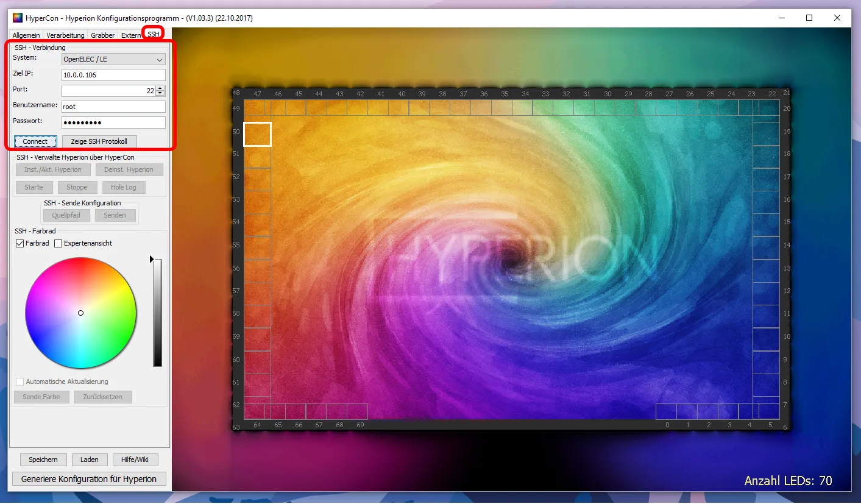The width and height of the screenshot is (861, 504).
Task: Click Deinst. Hyperion button
Action: [x=129, y=169]
